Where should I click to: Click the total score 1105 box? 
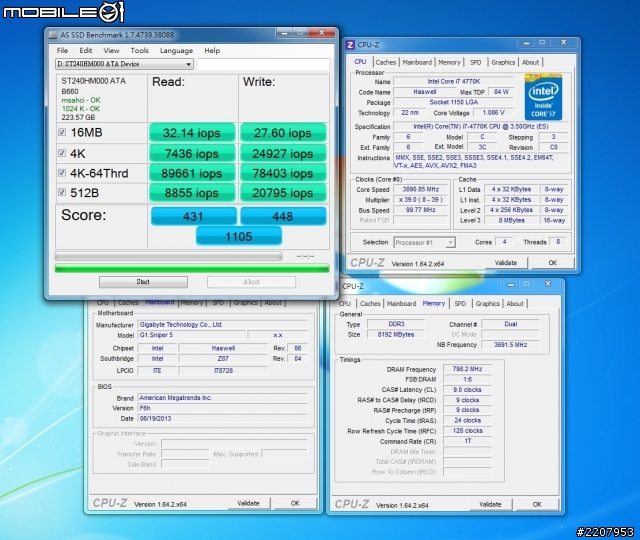click(239, 236)
